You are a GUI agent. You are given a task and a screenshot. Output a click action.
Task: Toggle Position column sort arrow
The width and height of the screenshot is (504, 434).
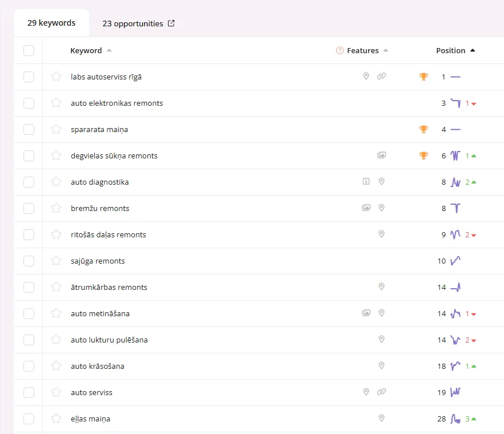tap(473, 50)
